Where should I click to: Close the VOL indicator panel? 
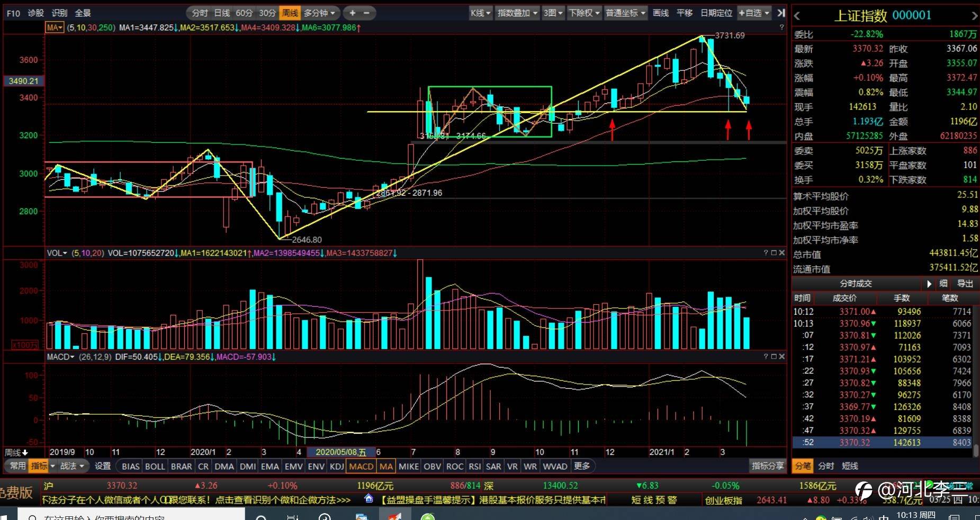(782, 253)
